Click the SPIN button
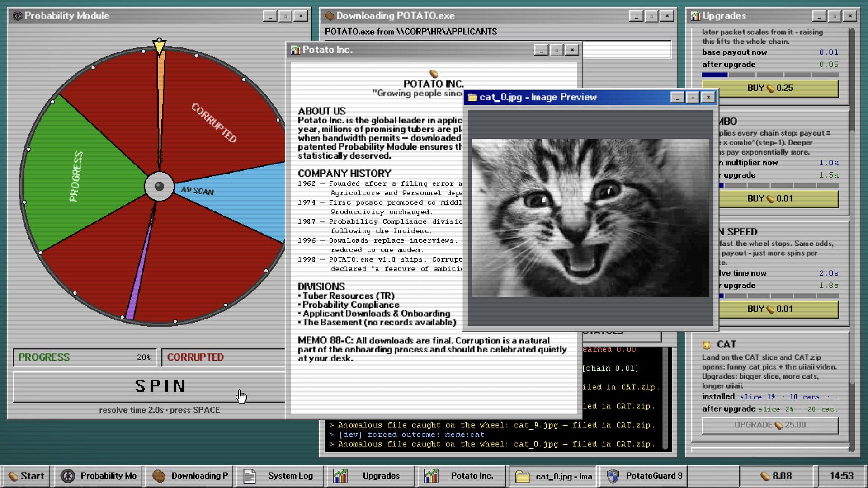868x488 pixels. 149,386
